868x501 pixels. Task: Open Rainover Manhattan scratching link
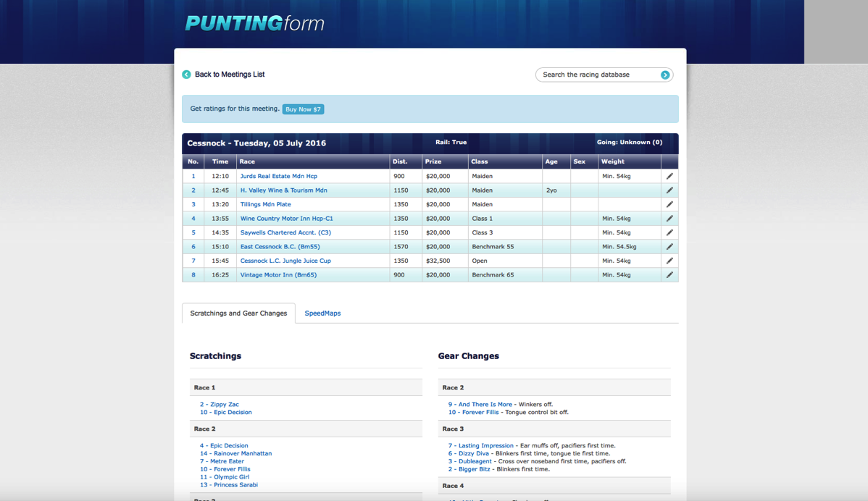(x=242, y=454)
